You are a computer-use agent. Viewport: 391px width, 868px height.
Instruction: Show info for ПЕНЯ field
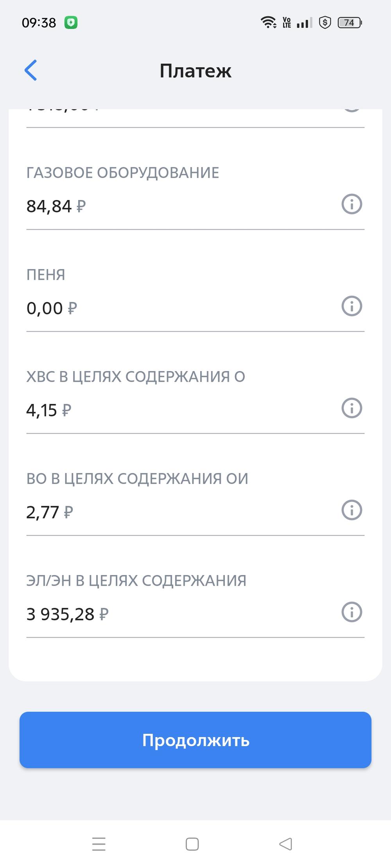coord(352,306)
